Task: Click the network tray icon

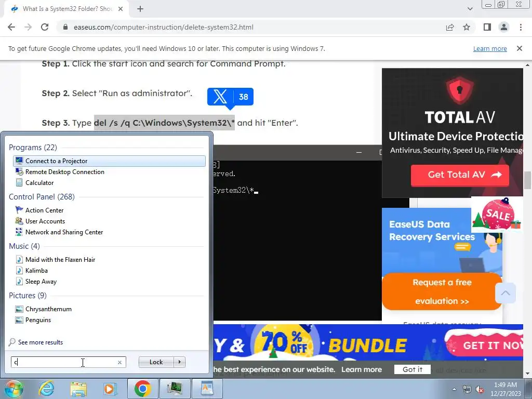Action: pyautogui.click(x=467, y=389)
